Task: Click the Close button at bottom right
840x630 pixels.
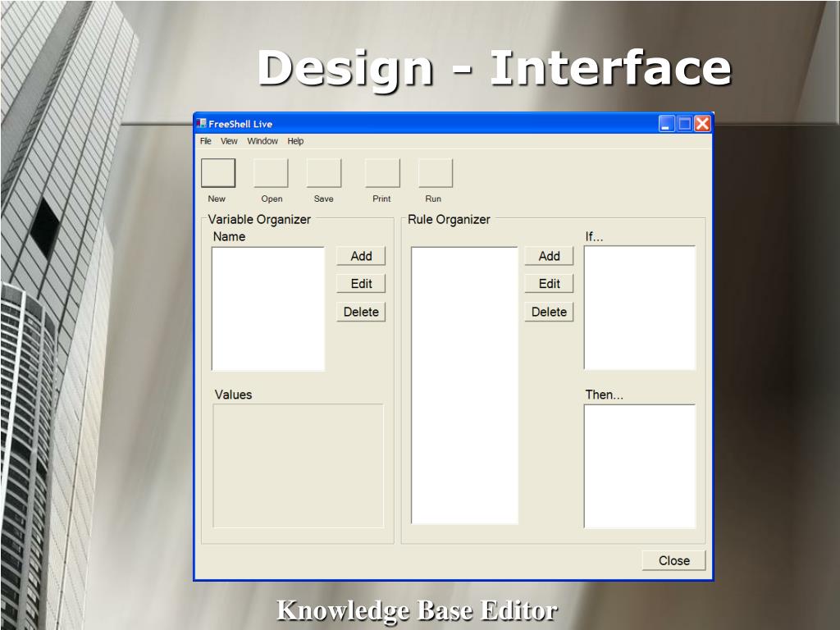Action: pos(674,560)
